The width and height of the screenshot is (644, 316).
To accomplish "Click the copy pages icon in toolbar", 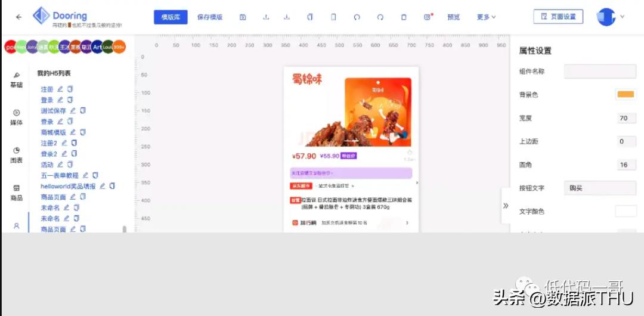I will coord(310,17).
